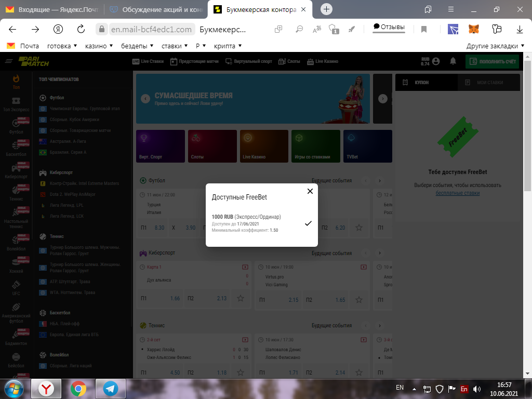Viewport: 532px width, 399px height.
Task: Reload the page in browser
Action: pyautogui.click(x=81, y=29)
